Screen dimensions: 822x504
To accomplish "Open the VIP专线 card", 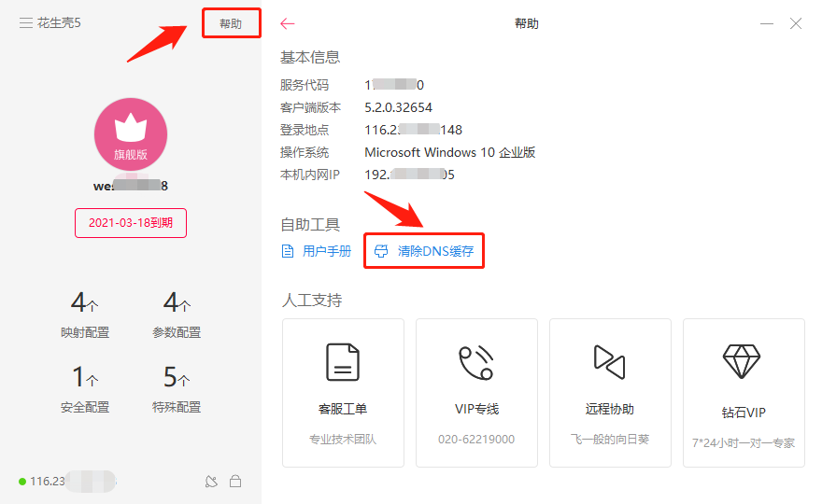I will [x=476, y=392].
